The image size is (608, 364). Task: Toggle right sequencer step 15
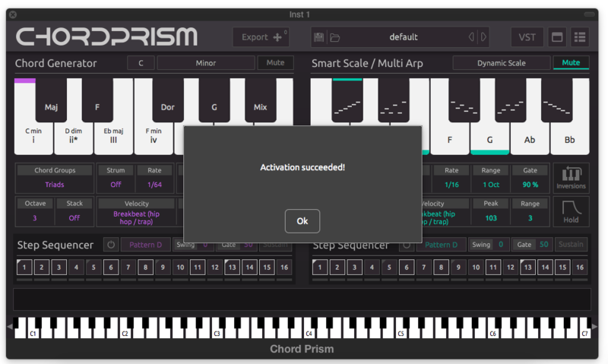point(562,267)
